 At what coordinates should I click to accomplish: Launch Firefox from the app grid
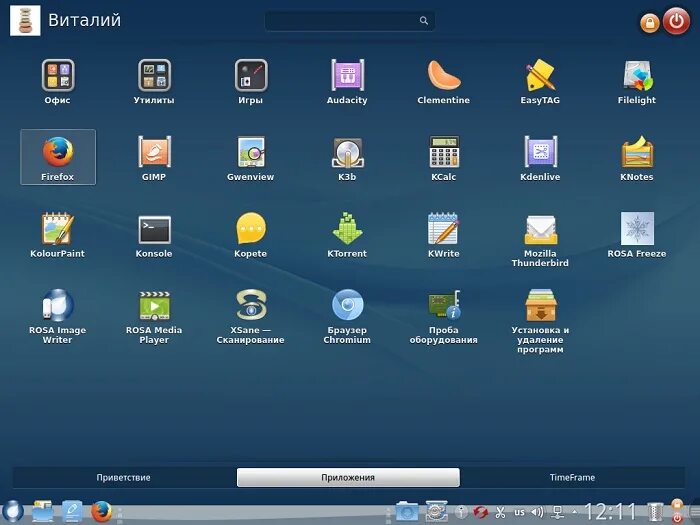pos(58,157)
